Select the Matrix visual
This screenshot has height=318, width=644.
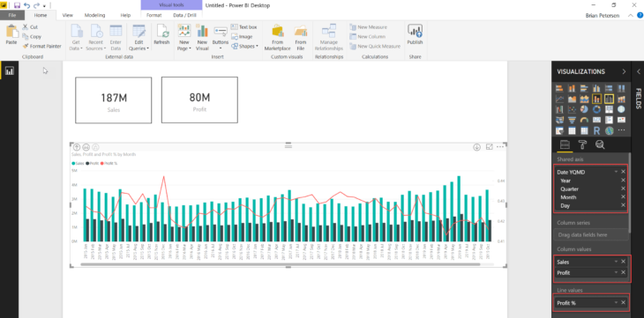pyautogui.click(x=584, y=131)
